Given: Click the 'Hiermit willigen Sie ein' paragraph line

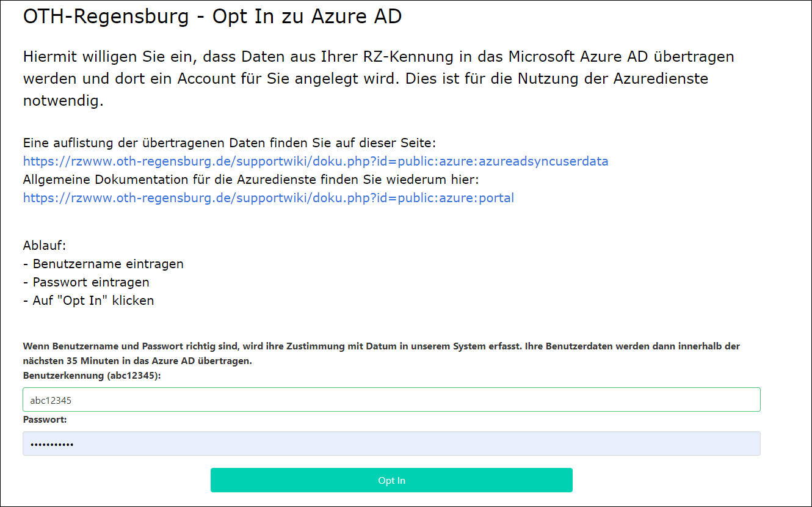Looking at the screenshot, I should 379,57.
